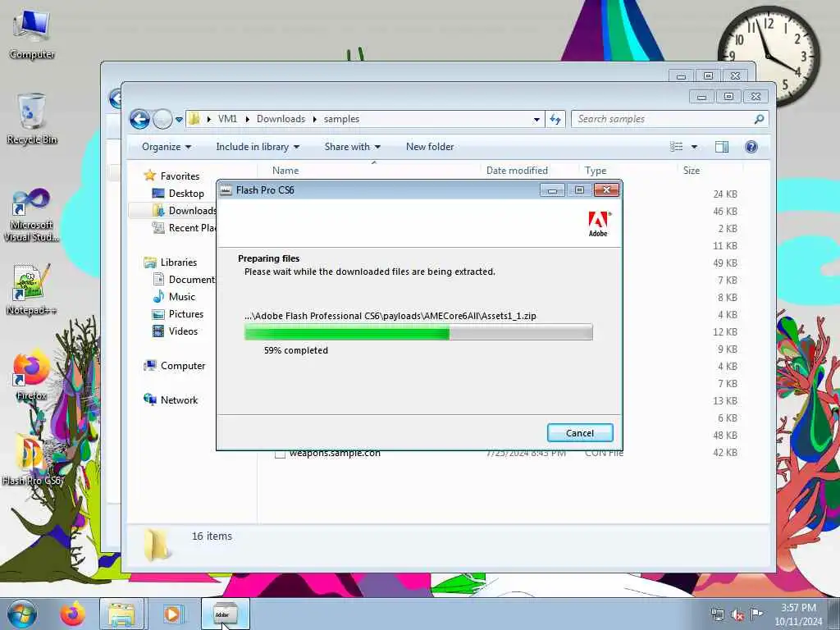The image size is (840, 630).
Task: Click the 24 KB size entry
Action: 725,194
